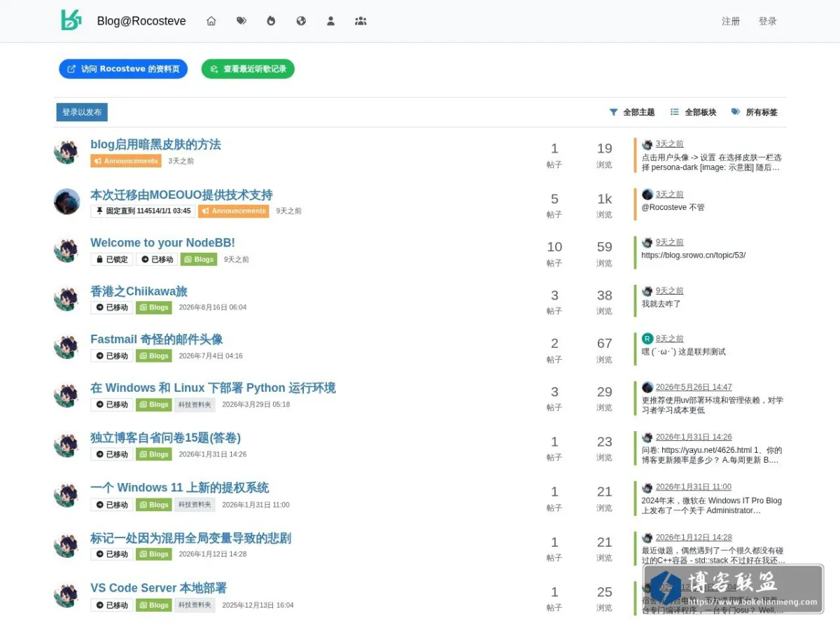
Task: Open topic Welcome to your NodeBB!
Action: point(162,243)
